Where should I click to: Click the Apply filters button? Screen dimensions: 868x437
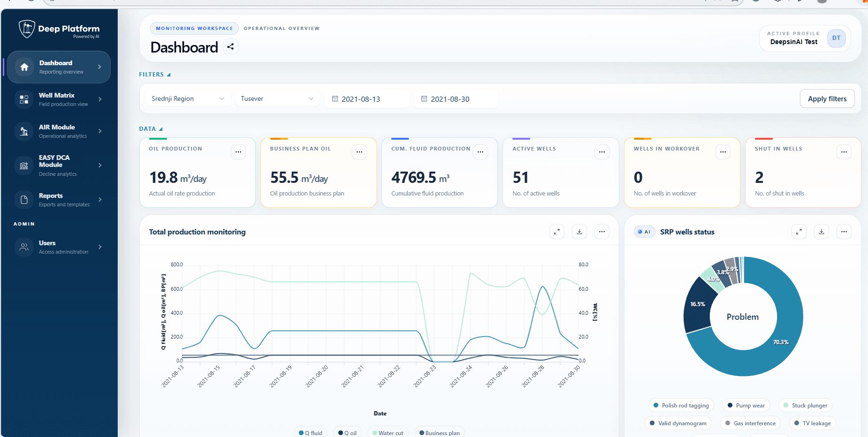827,99
